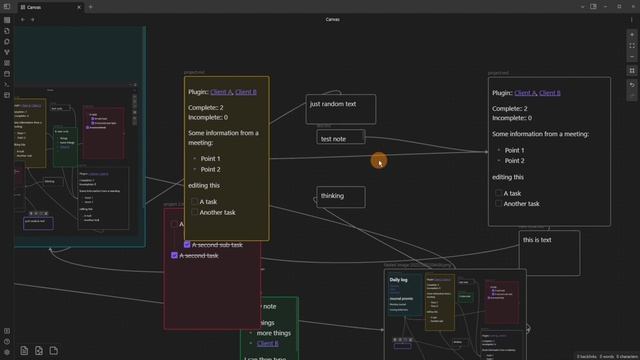Redo the canvas change
The width and height of the screenshot is (640, 360).
click(x=632, y=96)
